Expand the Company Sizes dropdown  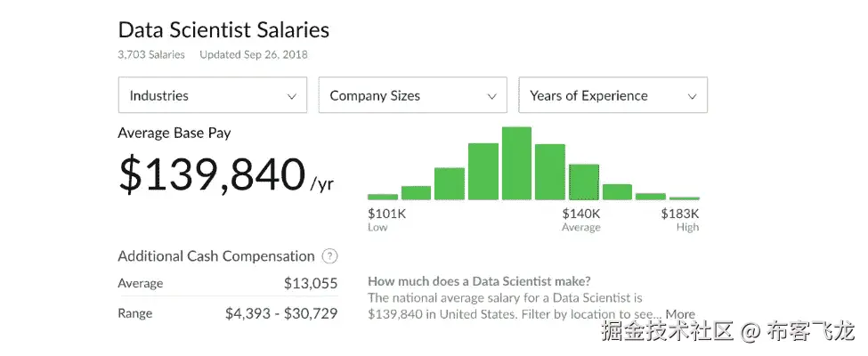[x=412, y=96]
